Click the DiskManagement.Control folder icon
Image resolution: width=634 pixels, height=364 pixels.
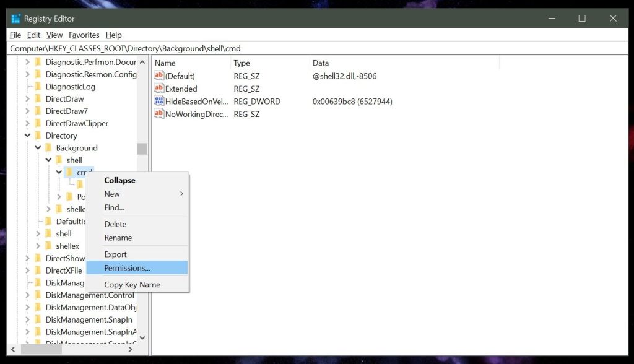click(38, 295)
